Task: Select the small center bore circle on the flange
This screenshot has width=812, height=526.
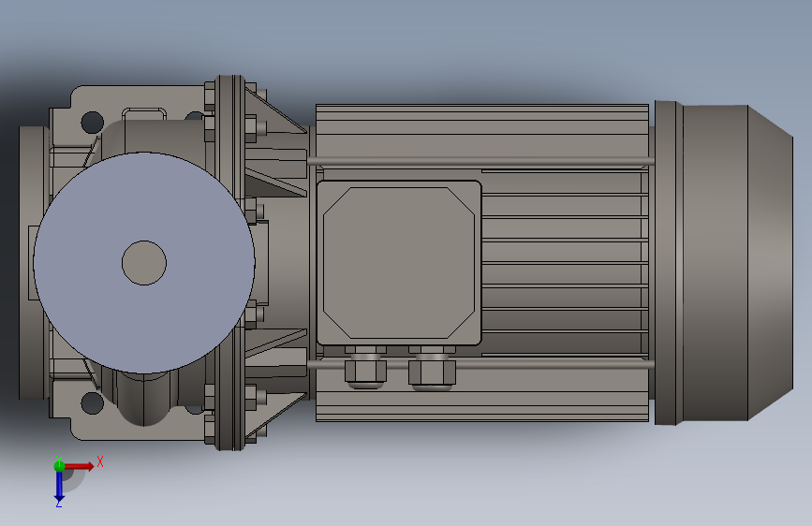Action: 144,263
